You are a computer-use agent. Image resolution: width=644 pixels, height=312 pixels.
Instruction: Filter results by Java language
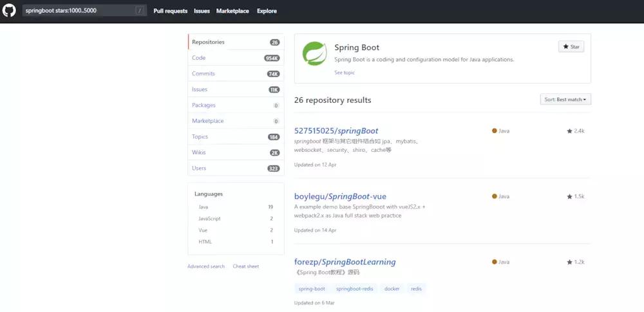coord(236,207)
